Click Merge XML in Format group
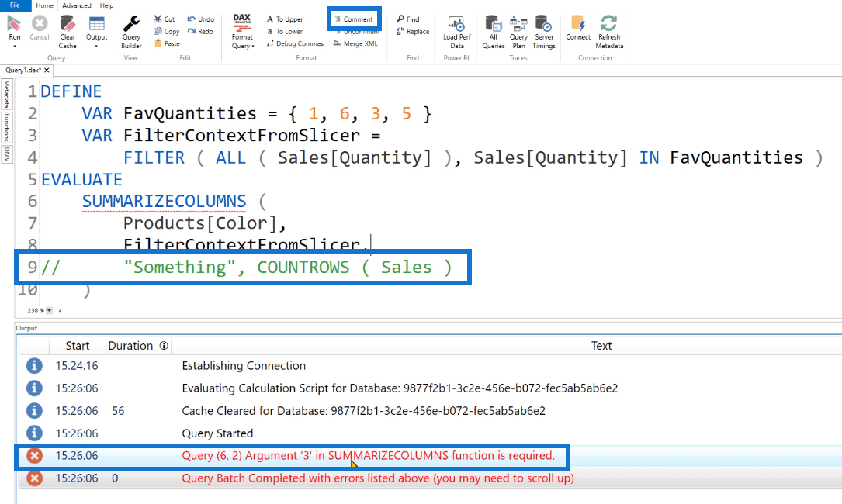The image size is (842, 504). [x=355, y=43]
